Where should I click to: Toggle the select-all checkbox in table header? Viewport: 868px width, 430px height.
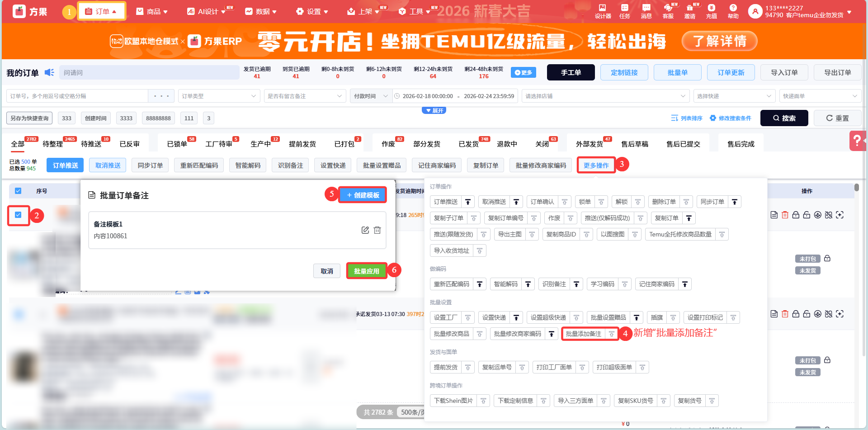[18, 191]
